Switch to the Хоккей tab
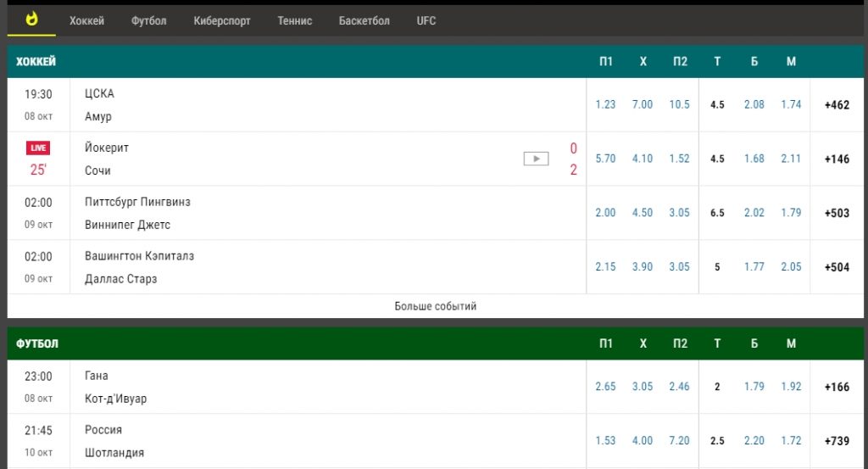This screenshot has width=868, height=469. [x=87, y=21]
